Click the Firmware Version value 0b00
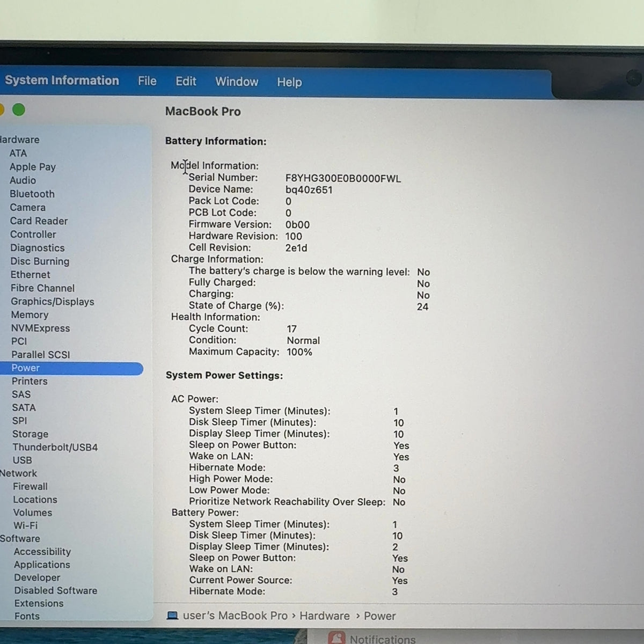The width and height of the screenshot is (644, 644). pyautogui.click(x=297, y=225)
